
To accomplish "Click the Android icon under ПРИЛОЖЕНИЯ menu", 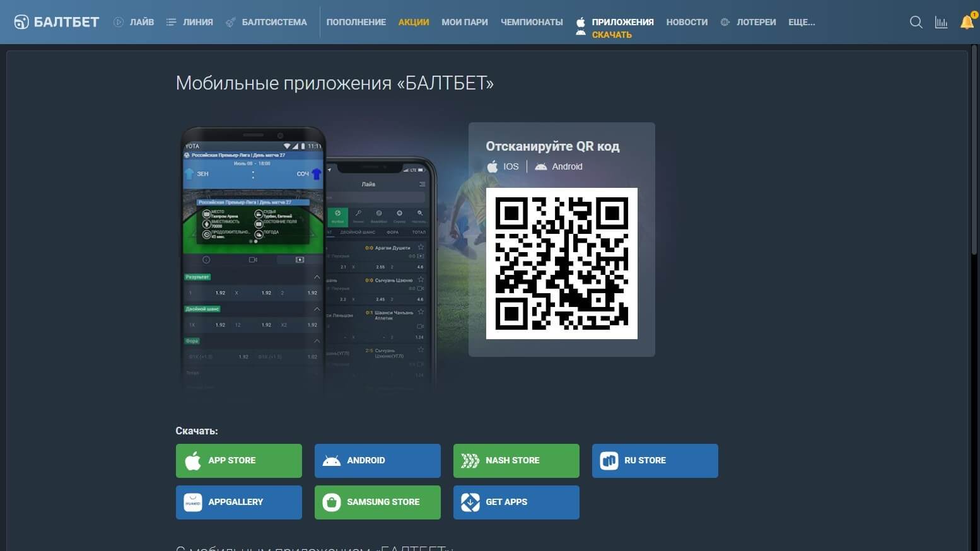I will point(581,32).
